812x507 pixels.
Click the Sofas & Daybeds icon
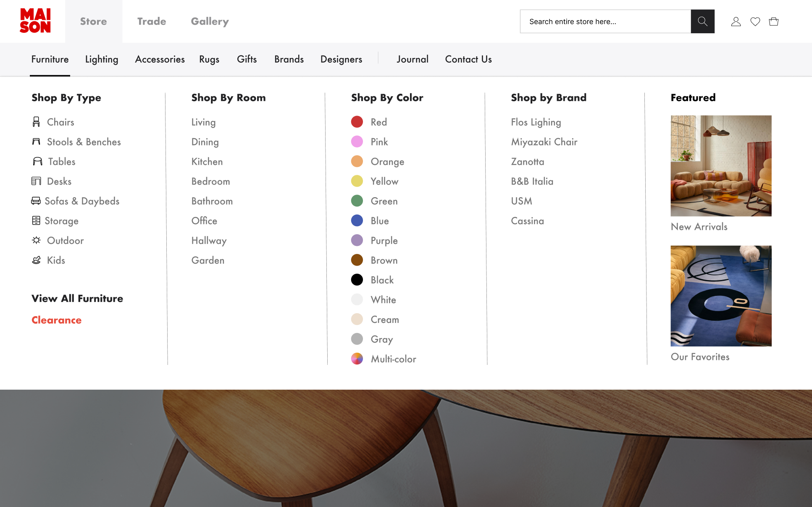pyautogui.click(x=36, y=201)
